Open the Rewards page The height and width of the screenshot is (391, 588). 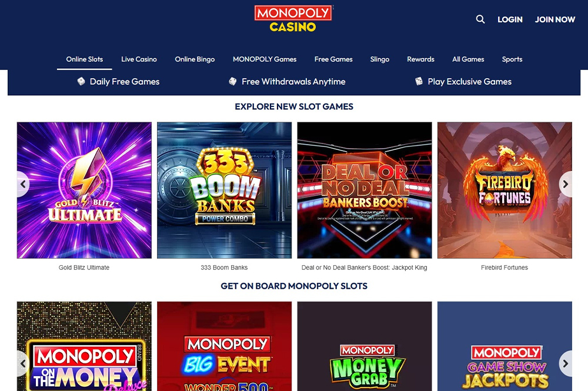(x=420, y=59)
